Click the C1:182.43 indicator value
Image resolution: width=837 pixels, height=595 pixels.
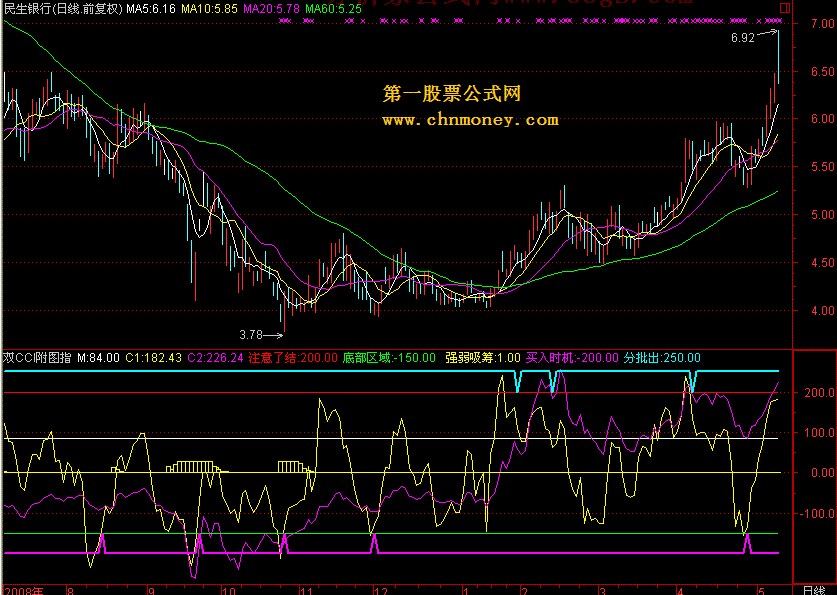[154, 358]
